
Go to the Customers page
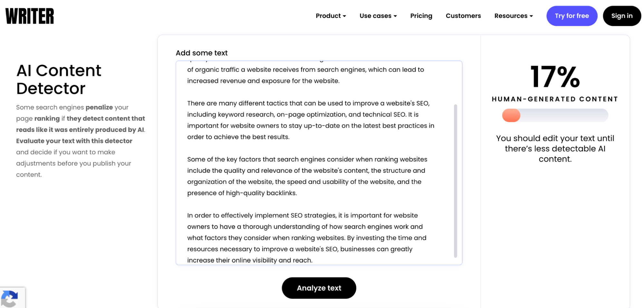pos(463,16)
